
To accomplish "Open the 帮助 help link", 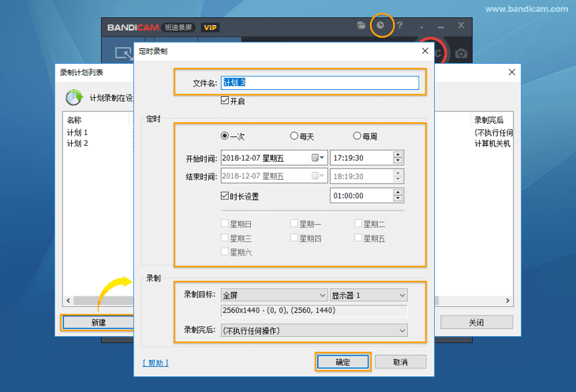I will pos(155,363).
